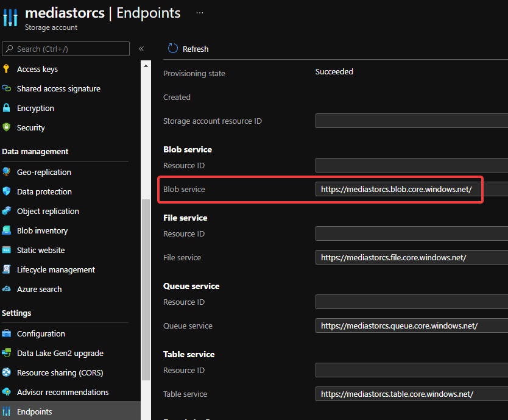Click the Encryption lock icon
Screen dimensions: 508x420
7,108
